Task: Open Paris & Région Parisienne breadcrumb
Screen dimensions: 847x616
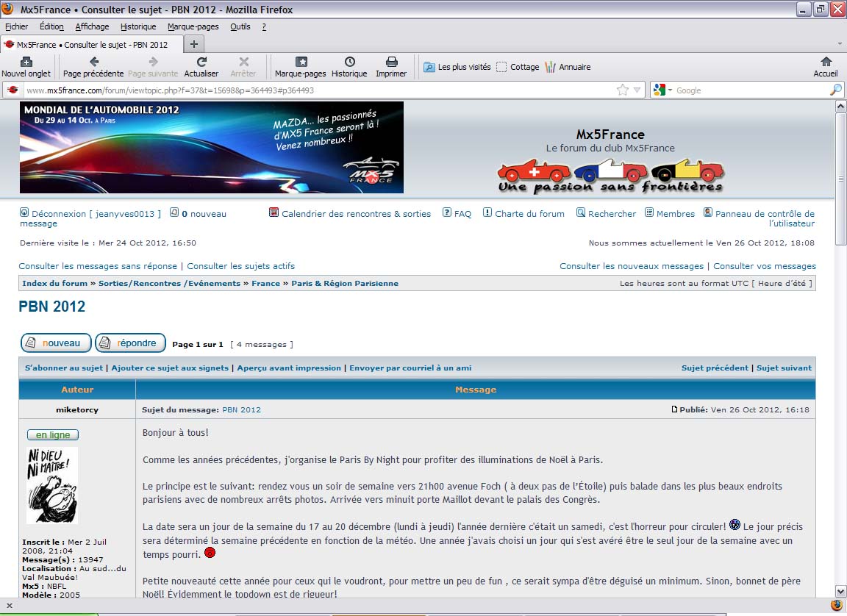Action: point(345,284)
